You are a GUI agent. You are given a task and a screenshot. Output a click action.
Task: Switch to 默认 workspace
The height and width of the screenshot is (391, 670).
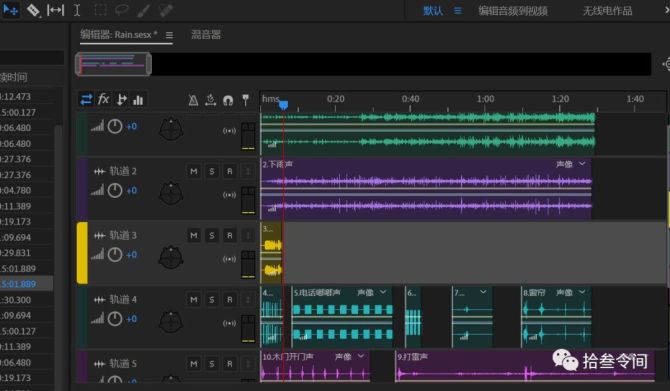(433, 11)
